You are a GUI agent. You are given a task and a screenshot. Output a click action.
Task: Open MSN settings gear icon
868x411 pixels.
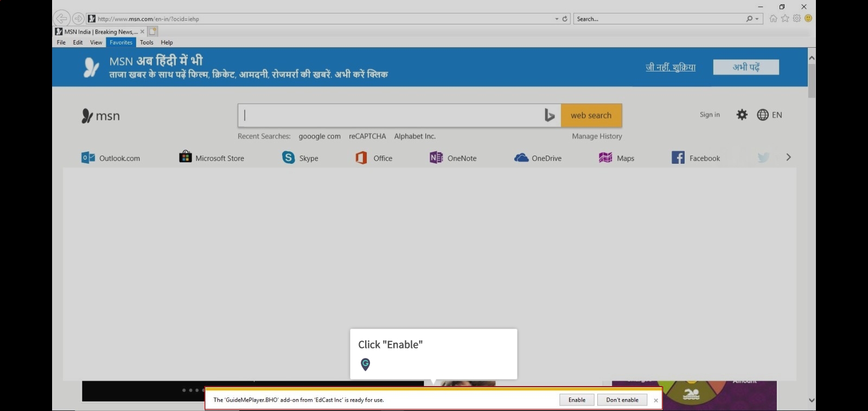[742, 114]
